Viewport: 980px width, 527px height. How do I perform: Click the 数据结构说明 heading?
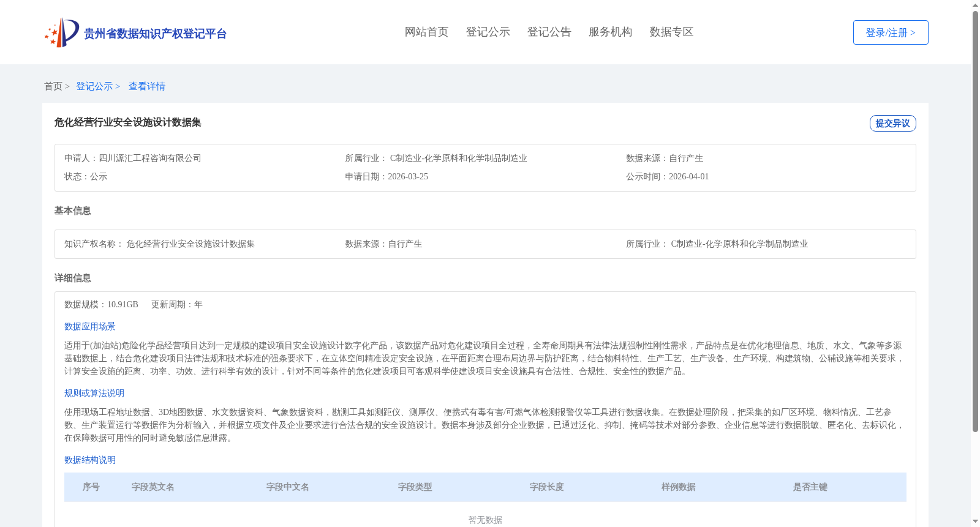tap(90, 460)
